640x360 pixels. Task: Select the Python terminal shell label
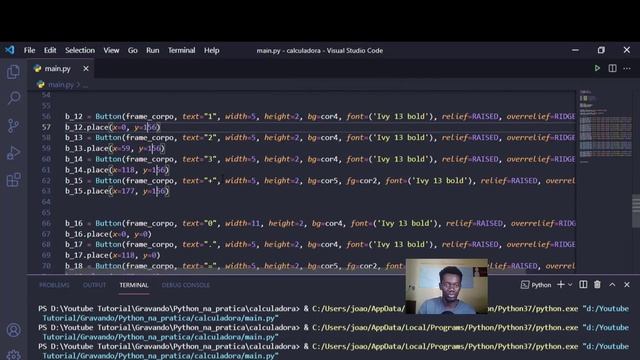536,284
